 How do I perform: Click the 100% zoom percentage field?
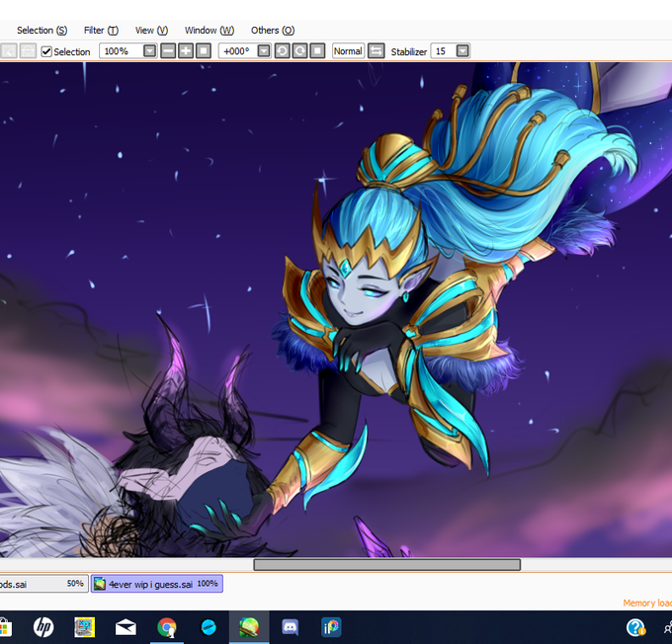(x=121, y=51)
